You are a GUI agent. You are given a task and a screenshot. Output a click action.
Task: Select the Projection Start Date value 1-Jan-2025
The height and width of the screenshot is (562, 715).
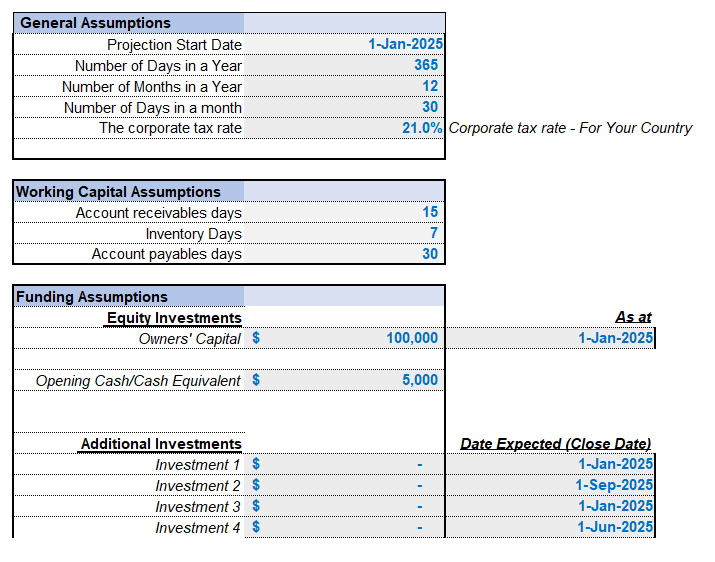click(405, 44)
